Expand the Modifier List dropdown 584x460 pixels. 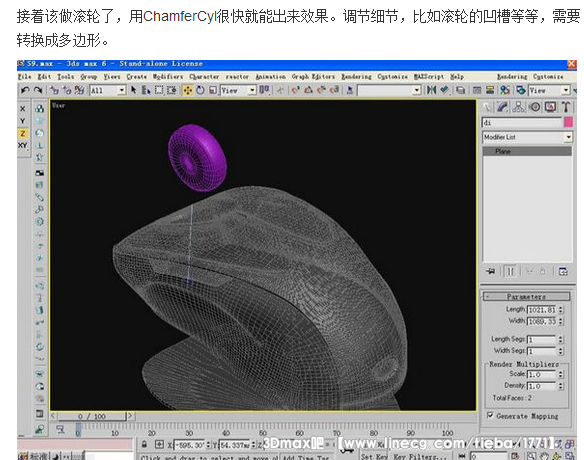527,137
